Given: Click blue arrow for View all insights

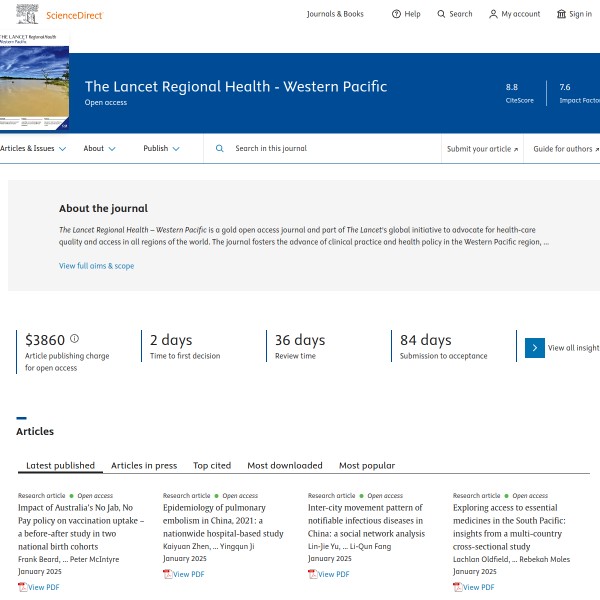Looking at the screenshot, I should click(535, 348).
